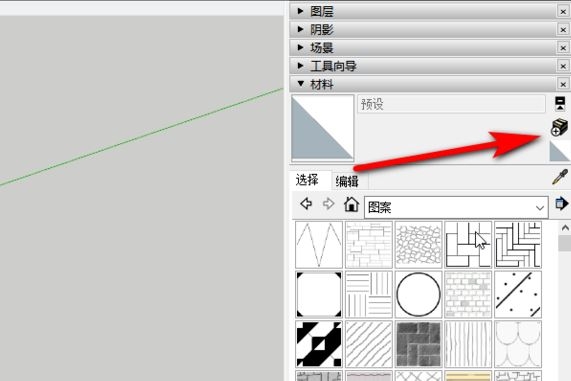Switch to the 编辑 tab

(347, 181)
